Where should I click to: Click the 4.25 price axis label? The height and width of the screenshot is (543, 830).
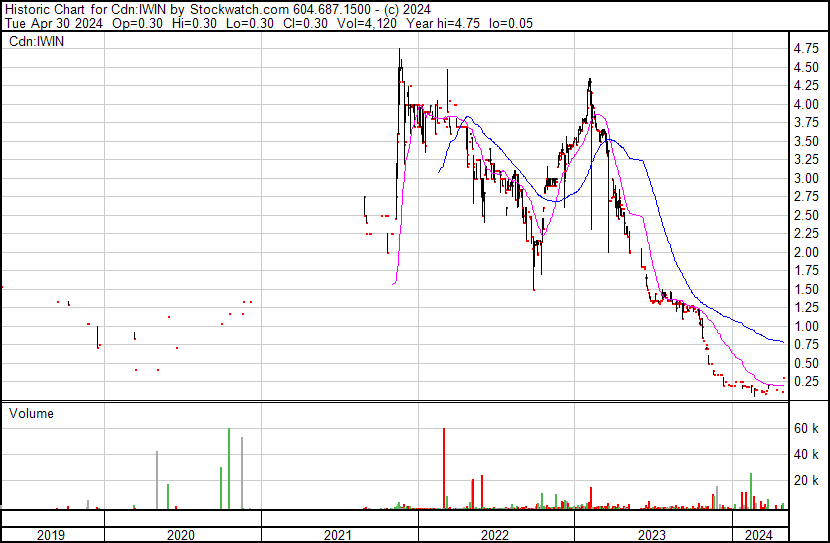806,86
